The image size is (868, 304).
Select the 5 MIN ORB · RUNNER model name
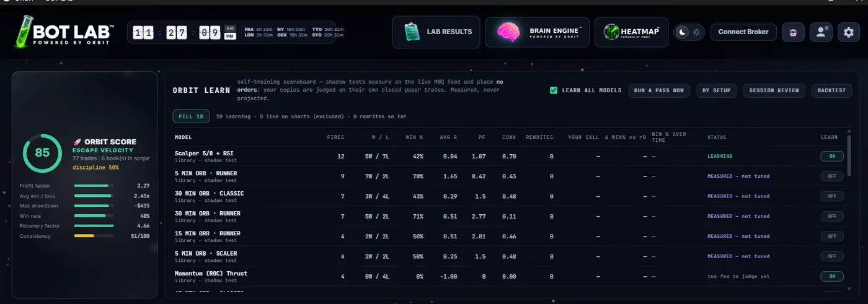point(207,173)
